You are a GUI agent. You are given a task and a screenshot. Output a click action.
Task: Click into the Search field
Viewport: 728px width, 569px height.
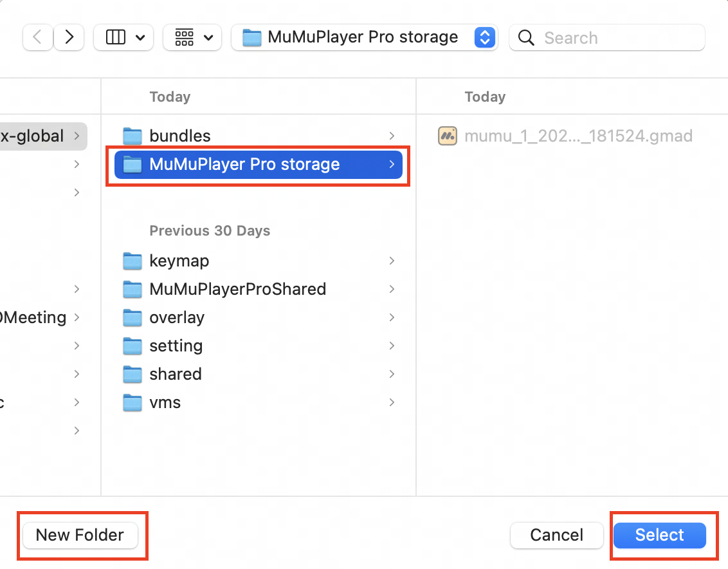point(617,38)
